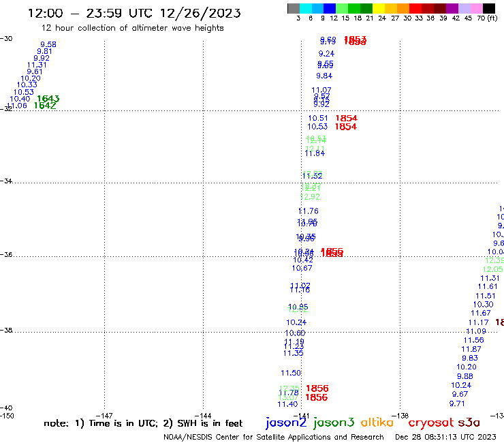
Task: Click the '-138' longitude axis label
Action: click(x=400, y=416)
